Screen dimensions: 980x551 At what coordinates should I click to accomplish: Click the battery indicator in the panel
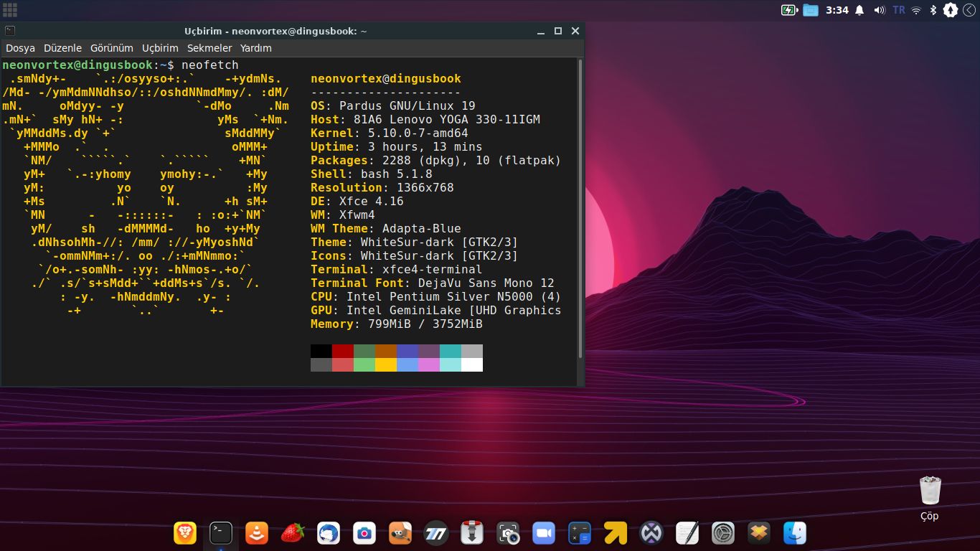coord(788,10)
